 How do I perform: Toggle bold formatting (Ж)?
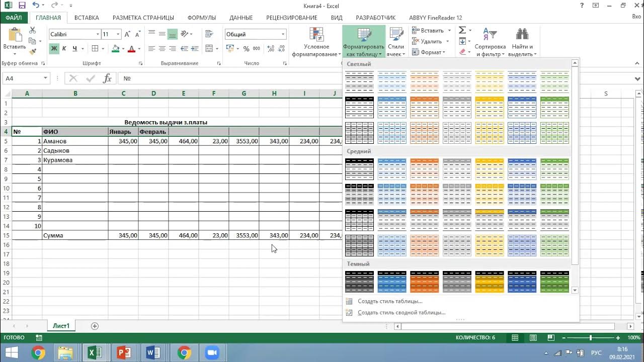coord(53,49)
